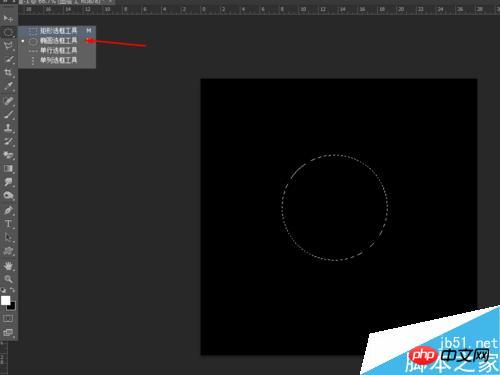Swap foreground and background colors
Viewport: 500px width, 375px height.
coord(12,290)
